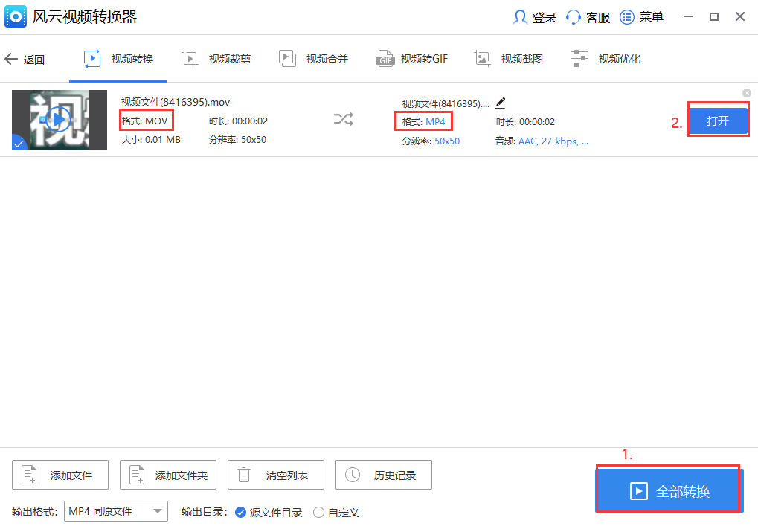Screen dimensions: 758x532
Task: Close the converter window
Action: pyautogui.click(x=740, y=17)
